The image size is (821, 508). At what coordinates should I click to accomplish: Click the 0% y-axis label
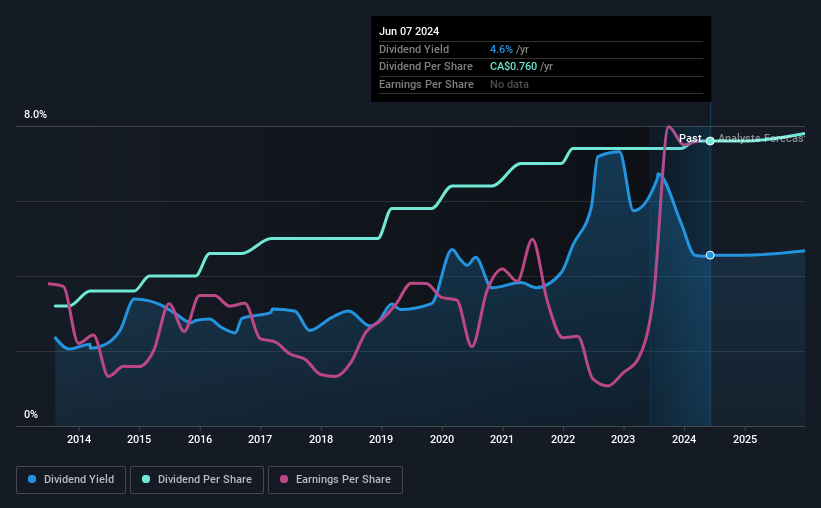tap(31, 414)
